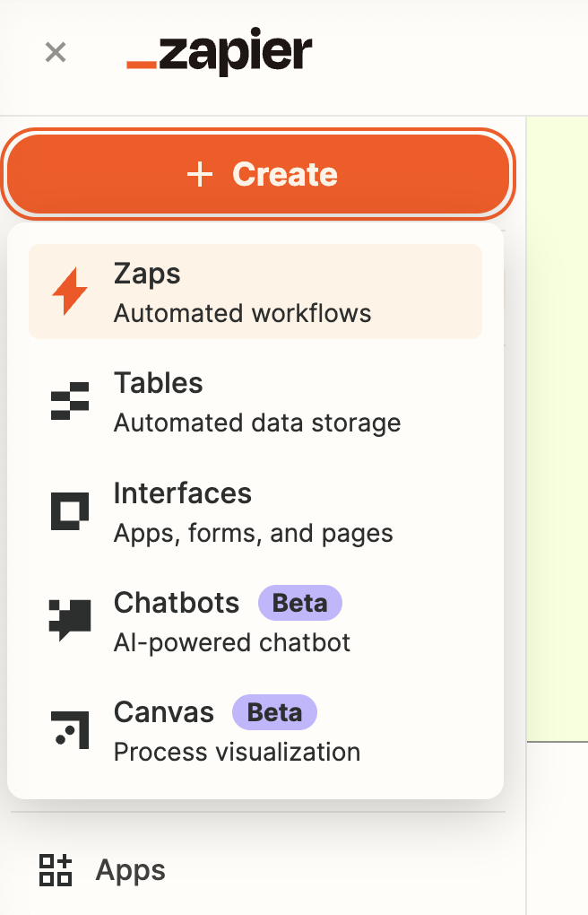Click the Chatbots speech bubble icon

click(70, 620)
